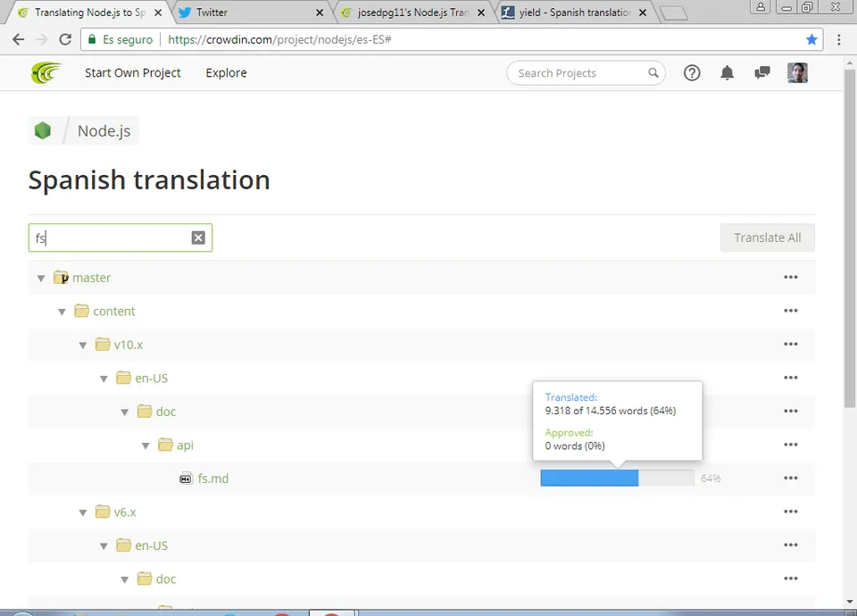Open the help question mark icon
Viewport: 857px width, 616px height.
692,72
